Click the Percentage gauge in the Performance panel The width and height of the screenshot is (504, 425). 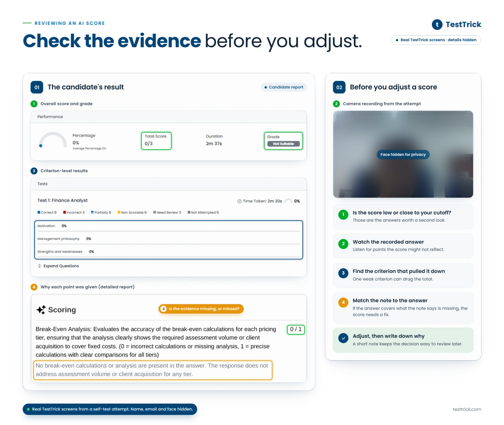pos(53,140)
